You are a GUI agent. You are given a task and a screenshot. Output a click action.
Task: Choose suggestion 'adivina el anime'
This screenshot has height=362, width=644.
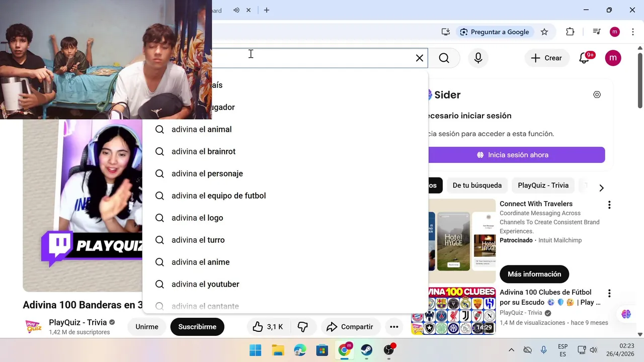coord(285,262)
